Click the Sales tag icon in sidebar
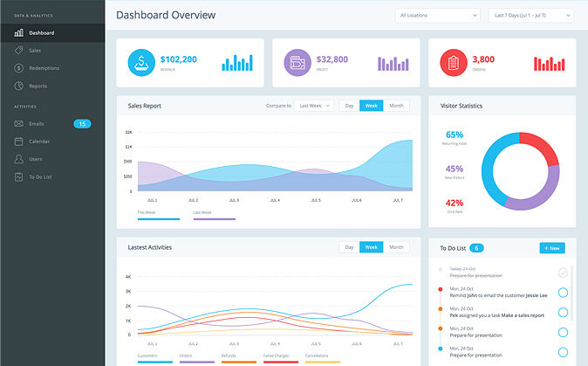Image resolution: width=588 pixels, height=366 pixels. click(x=18, y=51)
